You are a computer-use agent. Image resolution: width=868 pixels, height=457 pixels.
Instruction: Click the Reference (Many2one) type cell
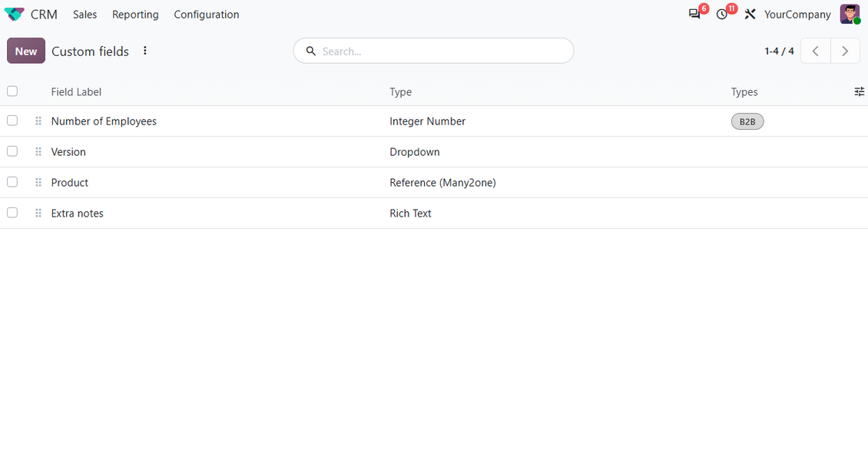[442, 183]
